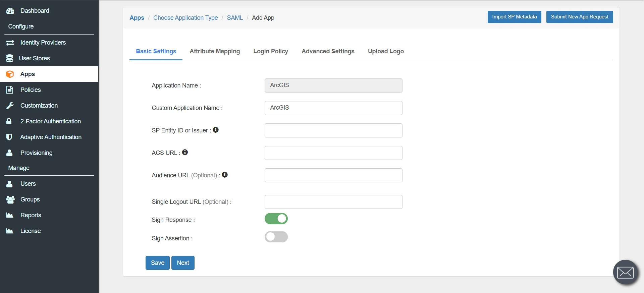Click the Identity Providers arrows icon

tap(10, 43)
